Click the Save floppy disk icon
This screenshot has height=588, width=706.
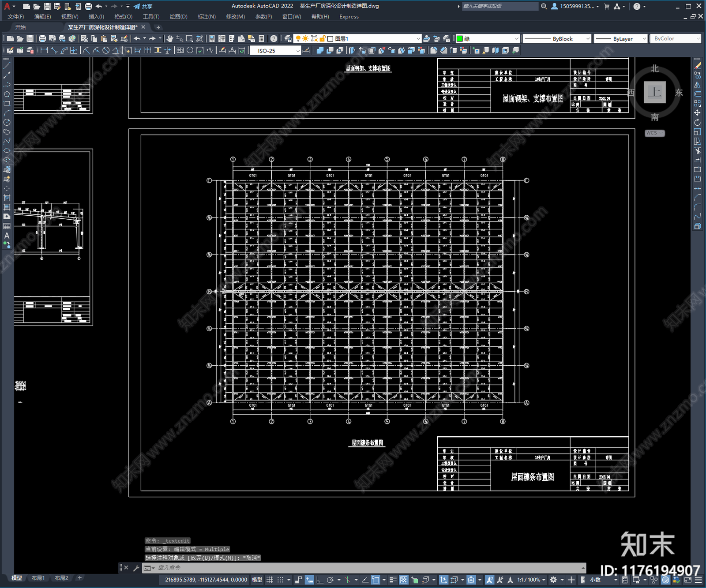(x=30, y=39)
